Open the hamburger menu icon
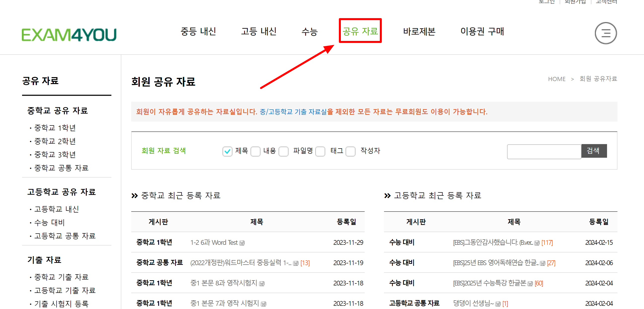Viewport: 644px width, 309px height. pyautogui.click(x=606, y=33)
